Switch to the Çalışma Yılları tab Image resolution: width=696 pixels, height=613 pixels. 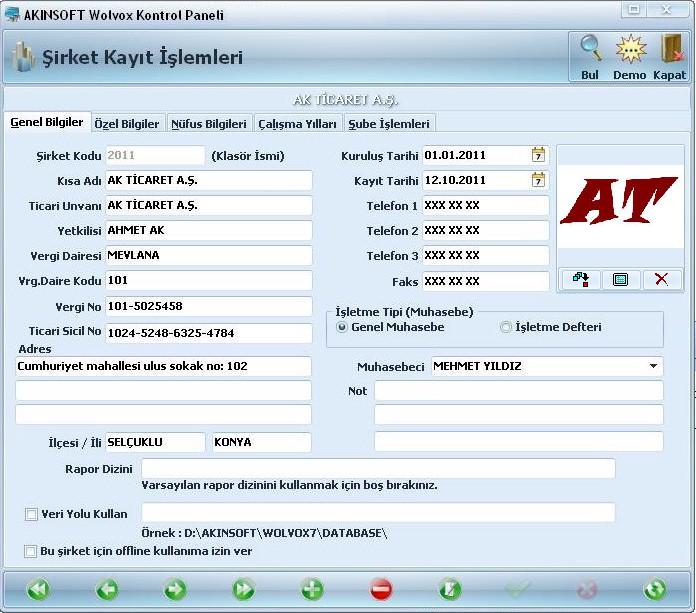(x=297, y=124)
